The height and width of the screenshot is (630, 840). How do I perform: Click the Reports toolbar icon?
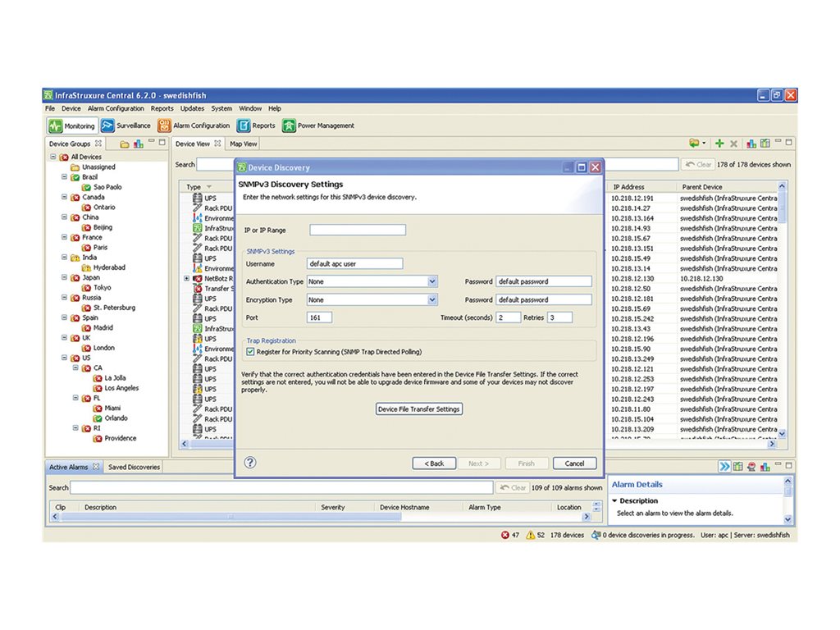[x=244, y=126]
